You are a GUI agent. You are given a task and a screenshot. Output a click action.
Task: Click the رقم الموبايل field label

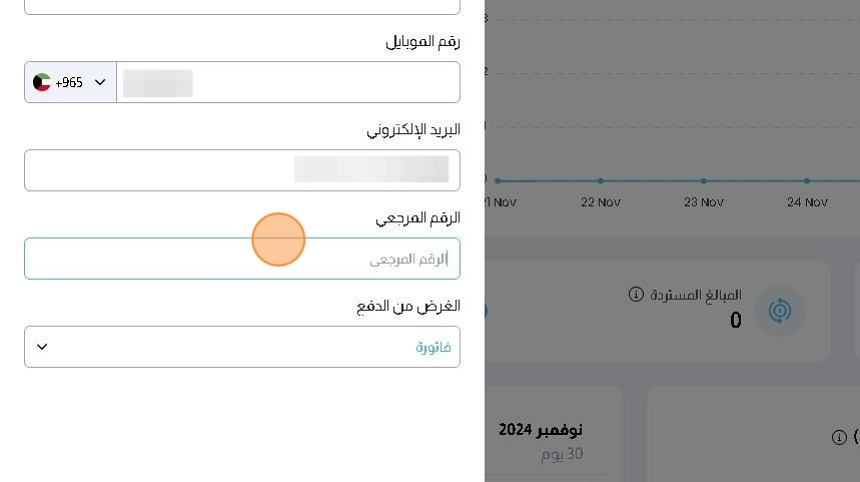pyautogui.click(x=422, y=41)
